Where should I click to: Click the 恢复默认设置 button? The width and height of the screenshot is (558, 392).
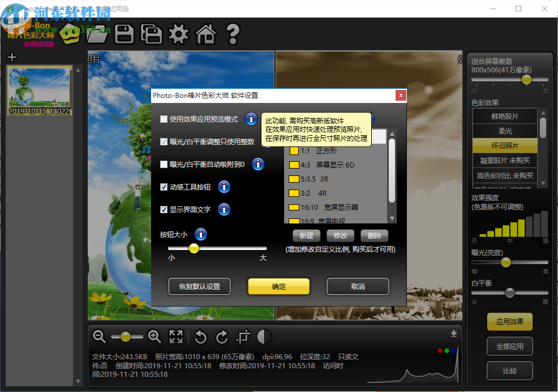(200, 286)
